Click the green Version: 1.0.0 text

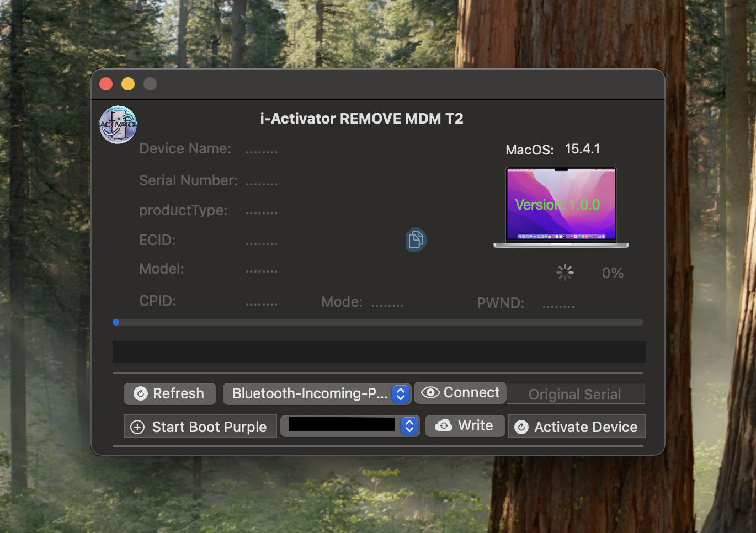point(557,205)
